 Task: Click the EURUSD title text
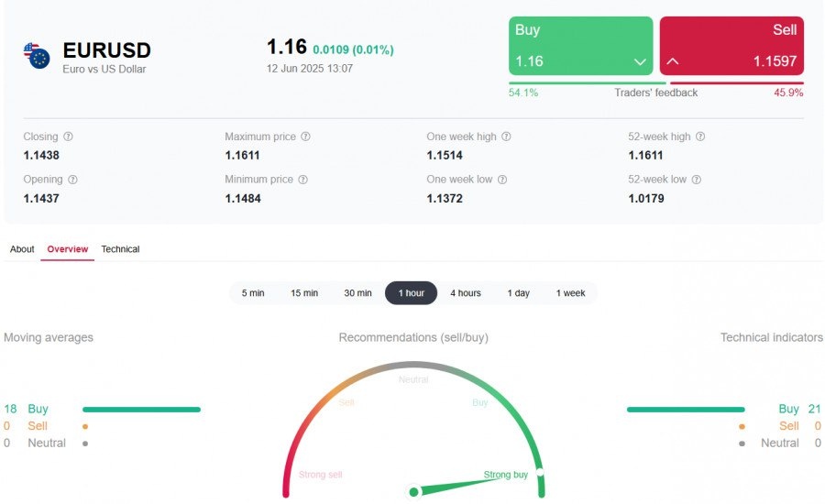pos(107,50)
